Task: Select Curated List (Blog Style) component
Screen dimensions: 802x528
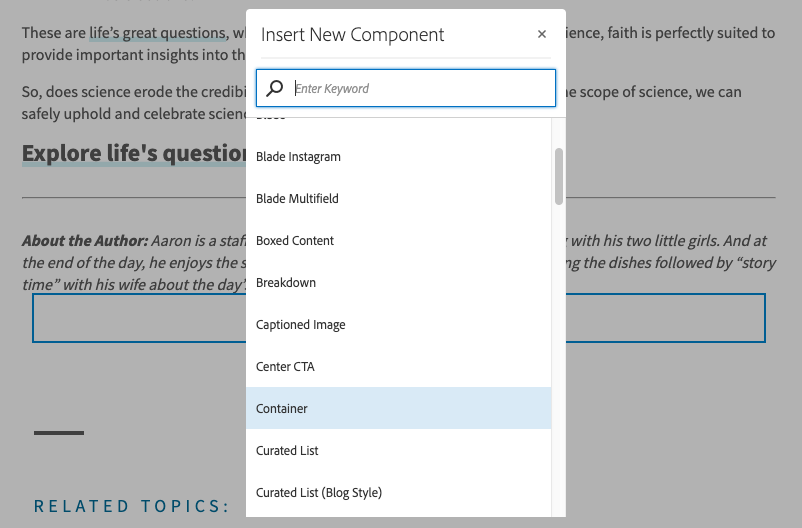Action: coord(319,493)
